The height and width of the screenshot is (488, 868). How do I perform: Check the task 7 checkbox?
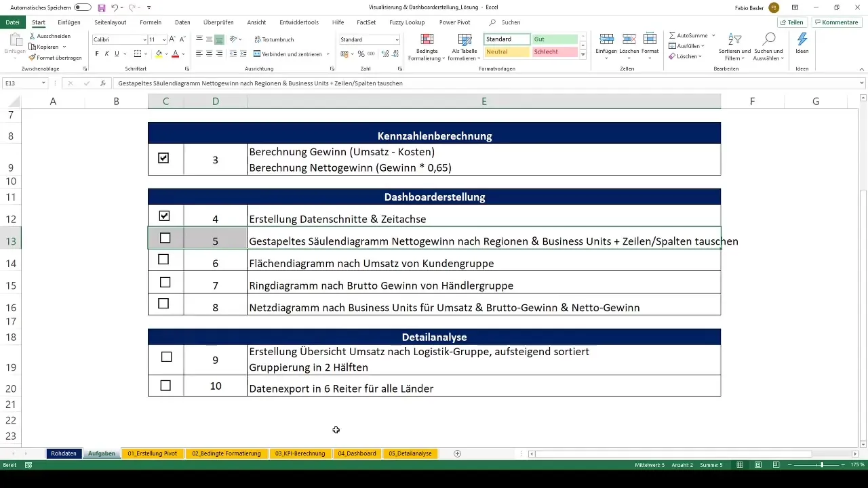coord(165,282)
